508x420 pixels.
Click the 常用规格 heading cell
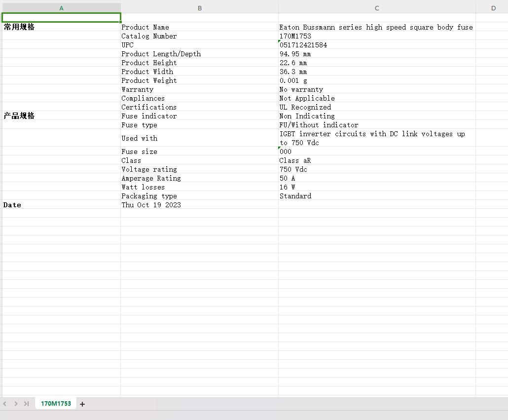click(61, 27)
